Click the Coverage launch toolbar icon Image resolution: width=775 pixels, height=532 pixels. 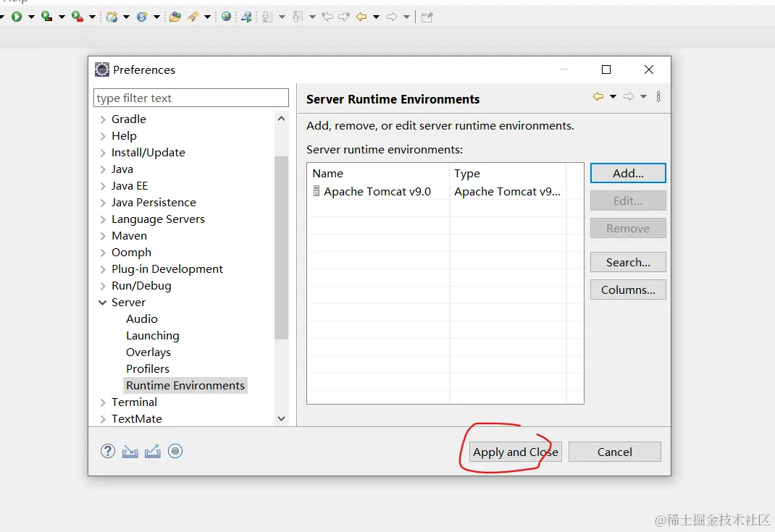[46, 17]
